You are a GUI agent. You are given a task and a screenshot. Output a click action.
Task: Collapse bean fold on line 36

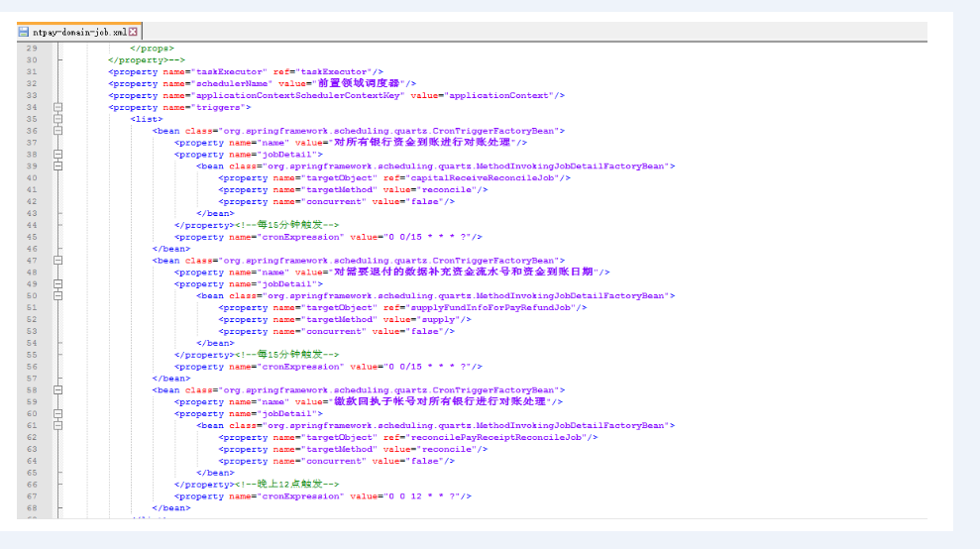coord(58,131)
